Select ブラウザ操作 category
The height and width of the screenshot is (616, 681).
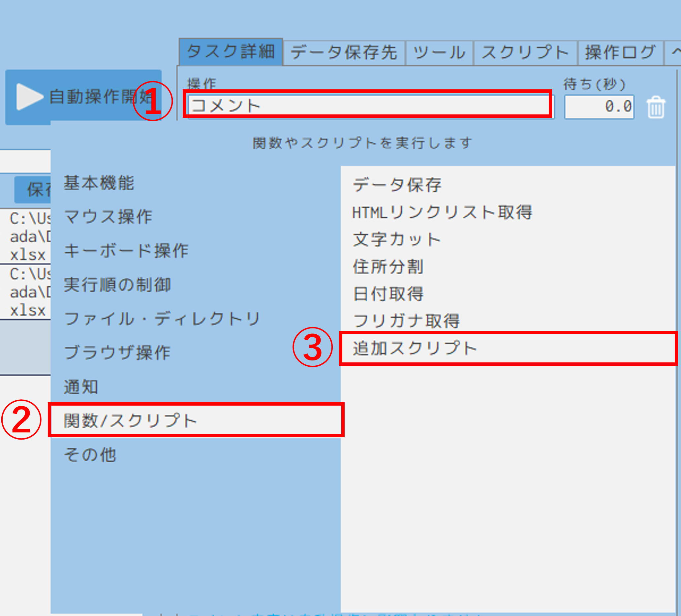point(117,353)
